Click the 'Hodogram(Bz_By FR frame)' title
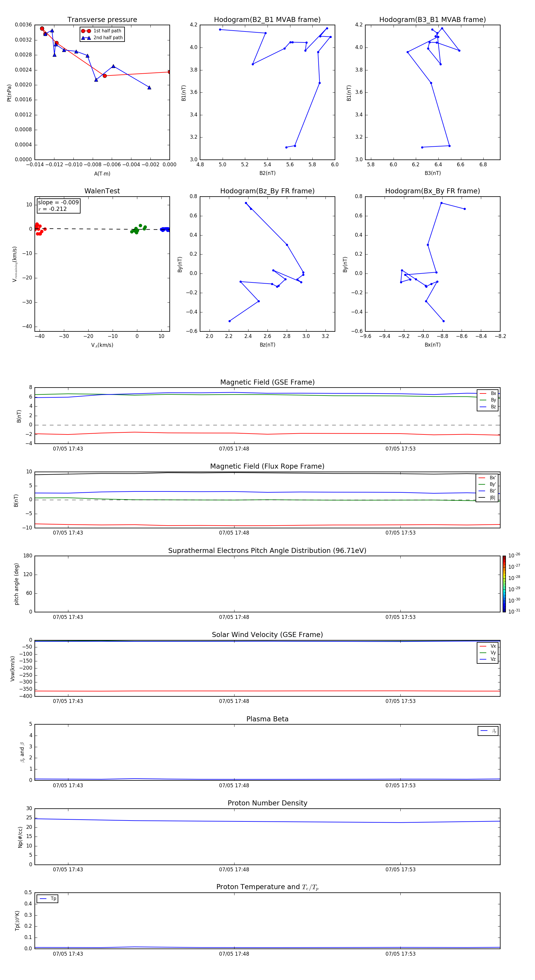The image size is (535, 980). tap(267, 191)
